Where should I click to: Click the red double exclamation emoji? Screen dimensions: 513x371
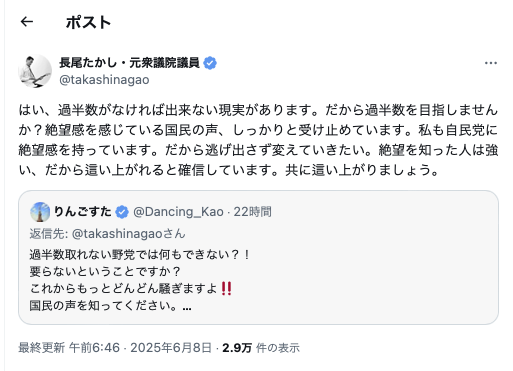point(226,288)
